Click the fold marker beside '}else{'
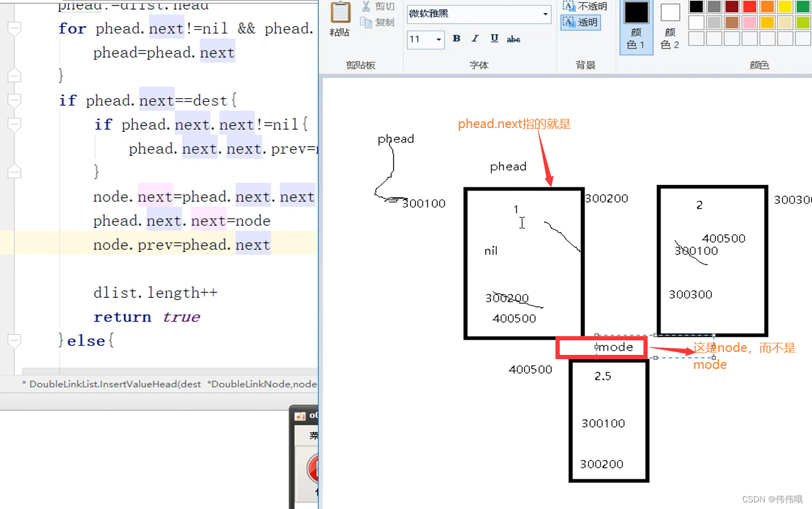 pos(14,340)
